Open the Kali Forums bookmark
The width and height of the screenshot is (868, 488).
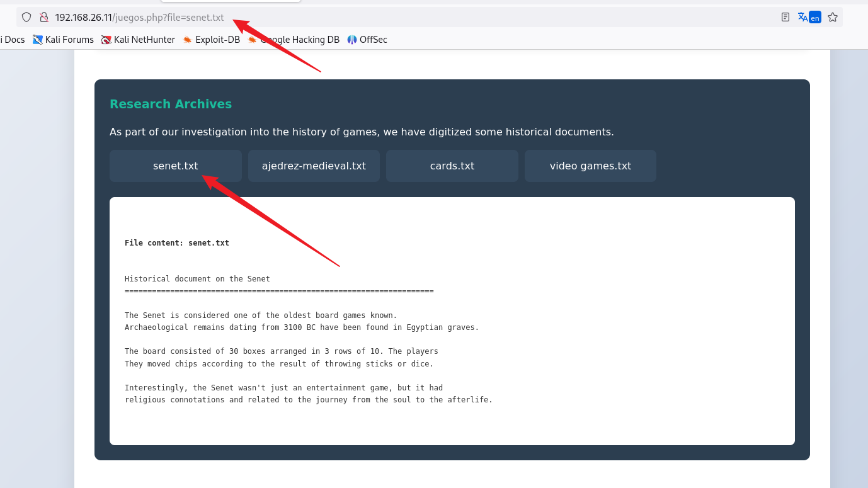click(x=63, y=40)
